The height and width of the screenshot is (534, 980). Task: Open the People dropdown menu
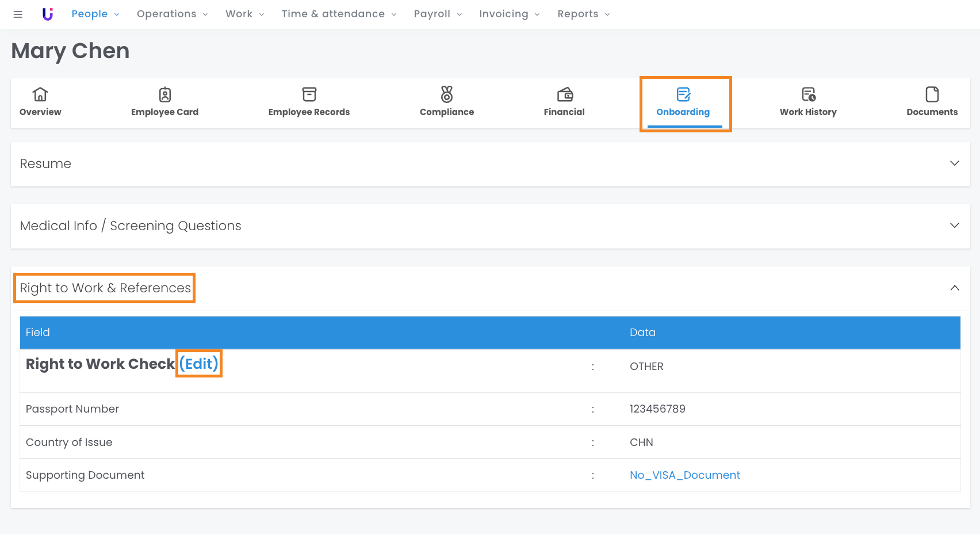[x=95, y=14]
